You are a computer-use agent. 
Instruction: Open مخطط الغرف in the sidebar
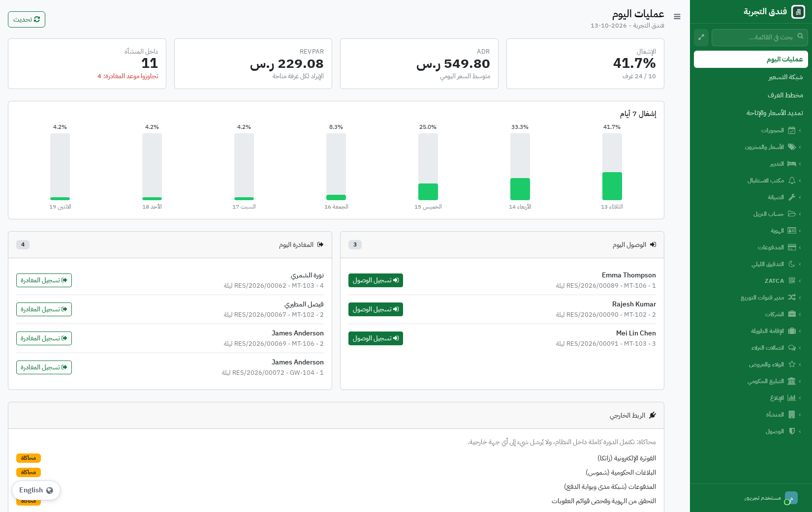click(751, 95)
